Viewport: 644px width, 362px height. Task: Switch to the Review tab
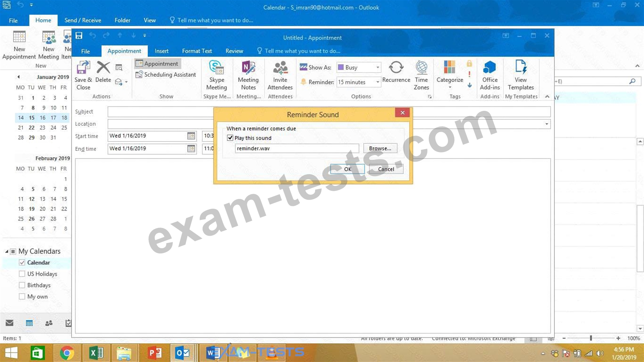pyautogui.click(x=234, y=51)
